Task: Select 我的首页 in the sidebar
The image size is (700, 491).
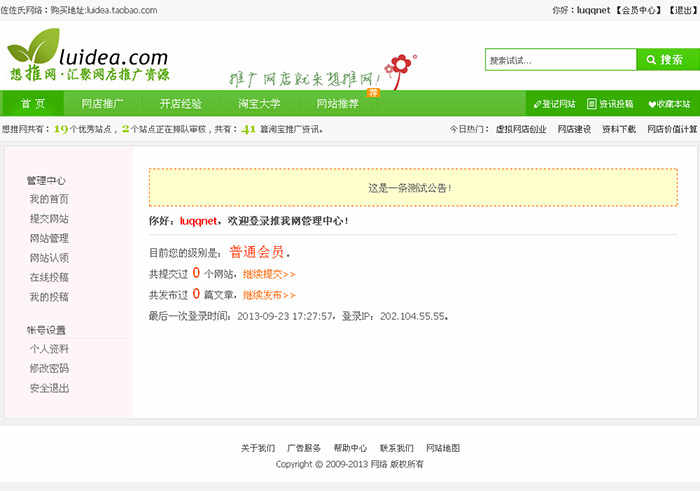Action: coord(49,199)
